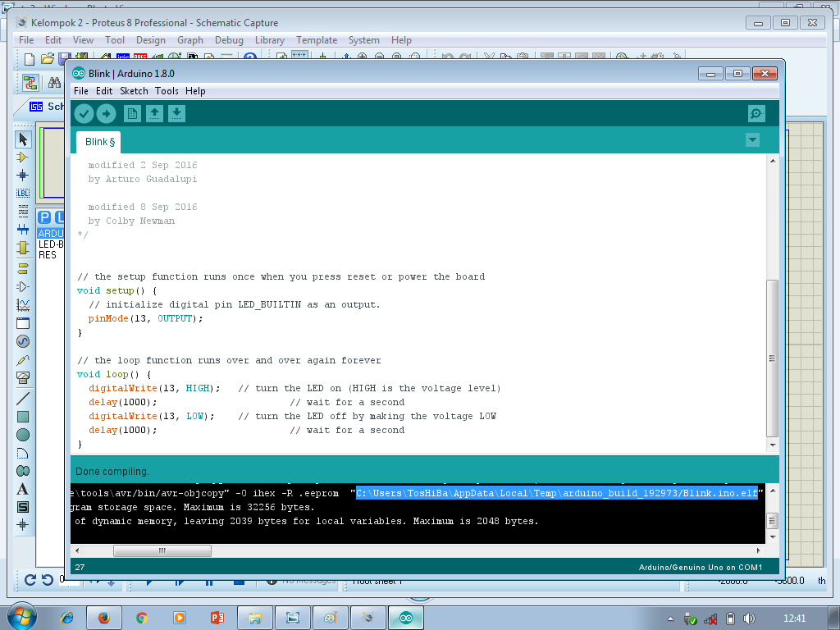
Task: Select the Blink sketch tab
Action: [x=98, y=142]
